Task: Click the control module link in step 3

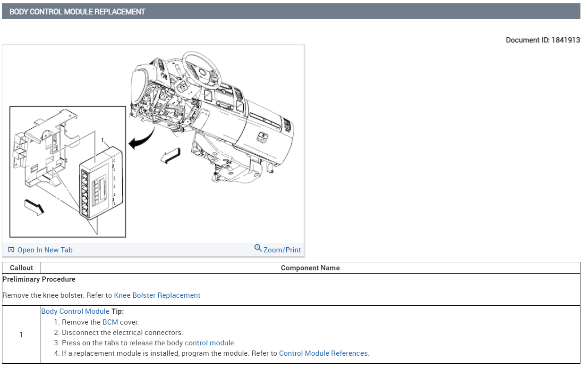Action: click(209, 343)
